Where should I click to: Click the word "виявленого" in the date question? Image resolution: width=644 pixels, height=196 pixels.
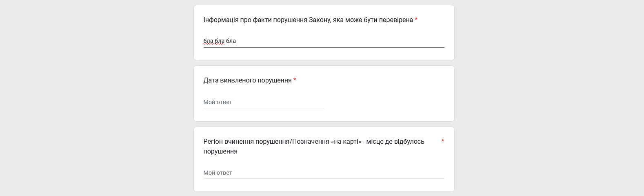[237, 80]
